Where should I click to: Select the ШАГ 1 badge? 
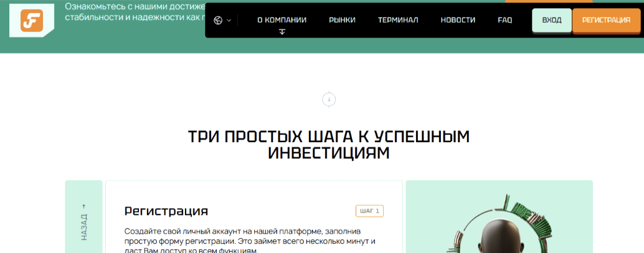point(369,211)
